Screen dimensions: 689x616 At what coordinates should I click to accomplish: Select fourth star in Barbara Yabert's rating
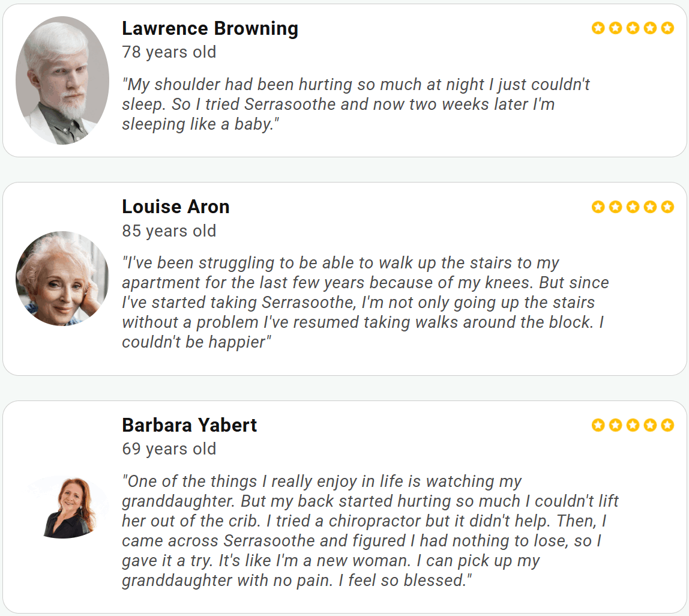coord(650,425)
